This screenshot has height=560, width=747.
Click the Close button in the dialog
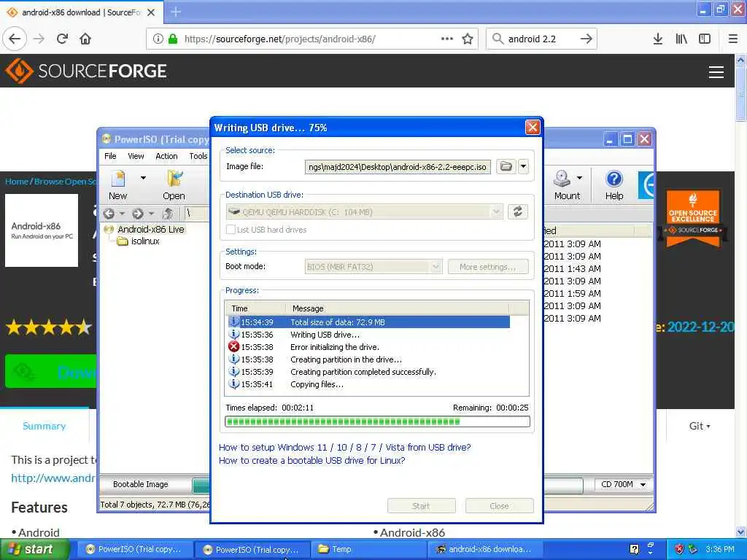coord(499,506)
